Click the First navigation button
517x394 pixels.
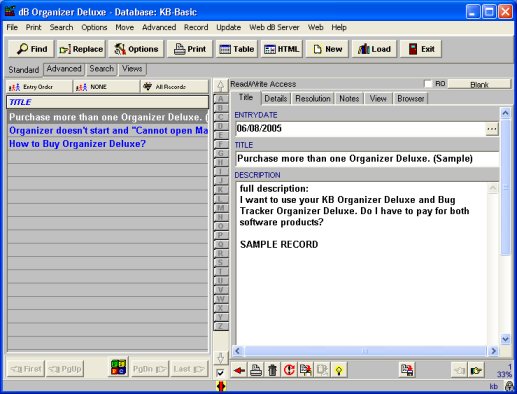point(26,369)
